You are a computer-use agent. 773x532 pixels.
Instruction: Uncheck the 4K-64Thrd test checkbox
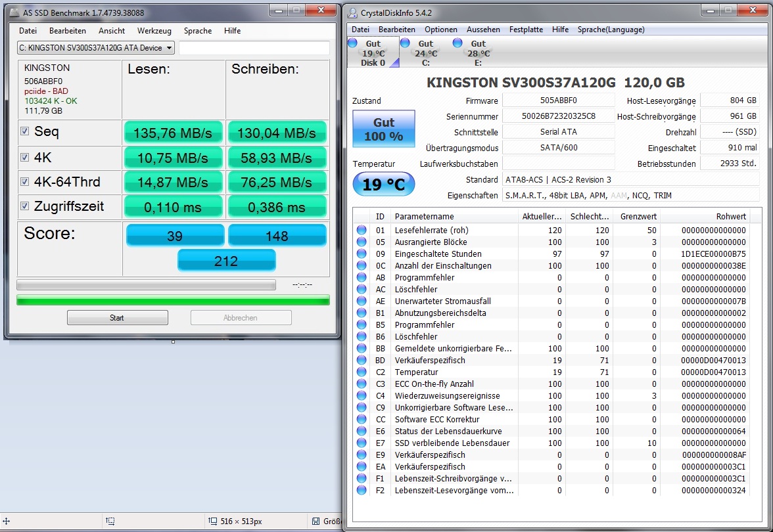click(25, 181)
